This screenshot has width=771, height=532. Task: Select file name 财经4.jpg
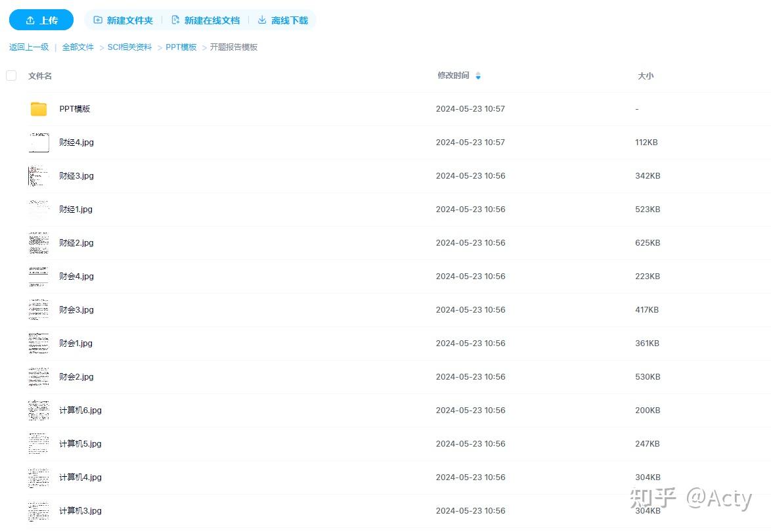coord(76,142)
